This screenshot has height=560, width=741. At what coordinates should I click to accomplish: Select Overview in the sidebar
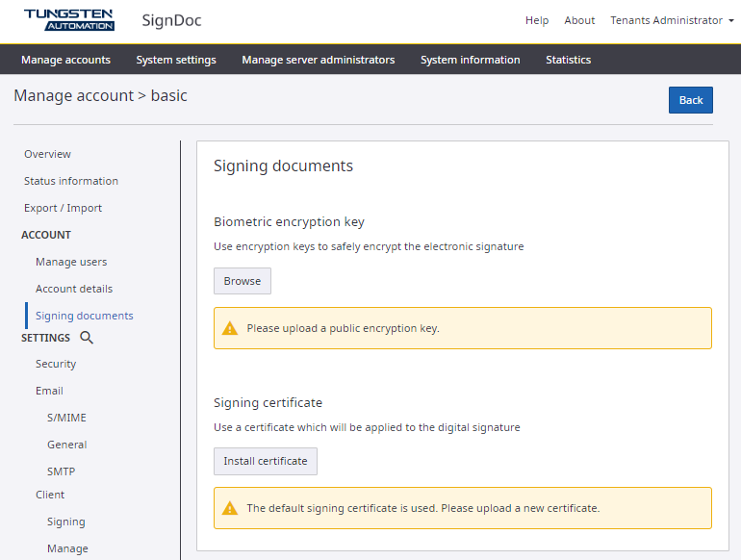(x=47, y=154)
